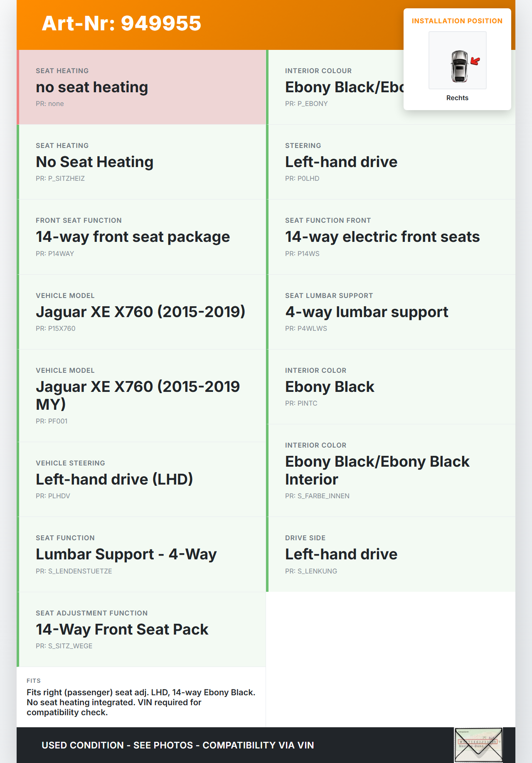
Task: Click the Rechts label under car icon
Action: point(457,98)
